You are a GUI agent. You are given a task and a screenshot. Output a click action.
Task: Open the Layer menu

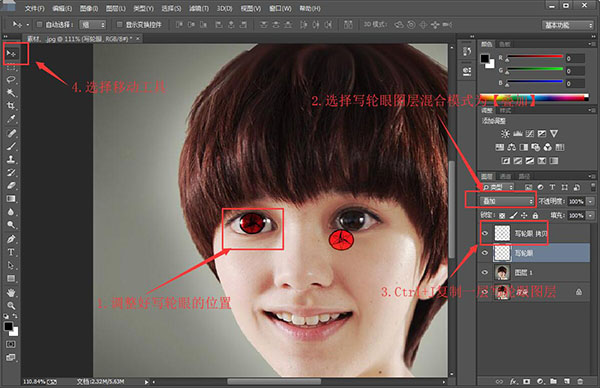tap(116, 8)
